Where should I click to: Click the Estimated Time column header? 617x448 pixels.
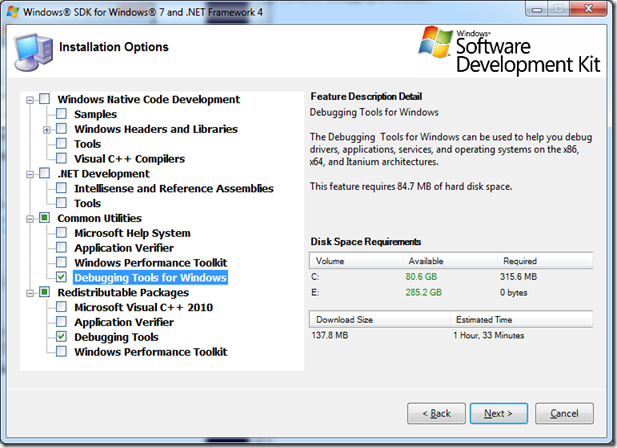point(521,319)
